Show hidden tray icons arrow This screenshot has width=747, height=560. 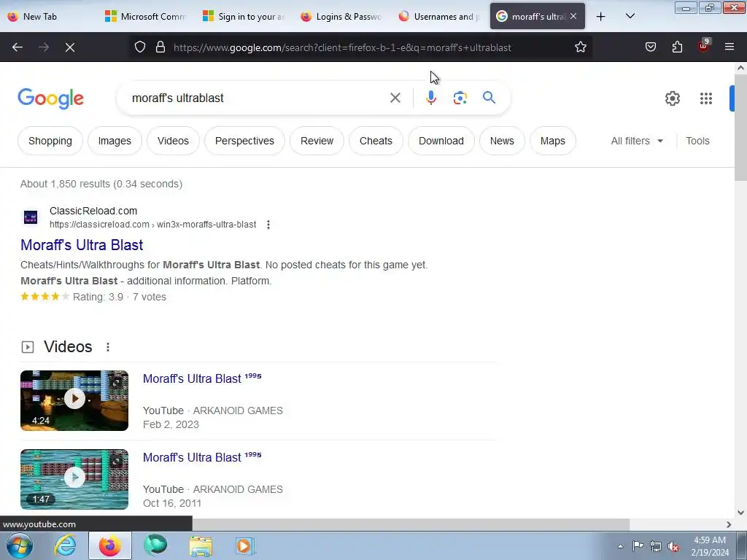(x=620, y=546)
